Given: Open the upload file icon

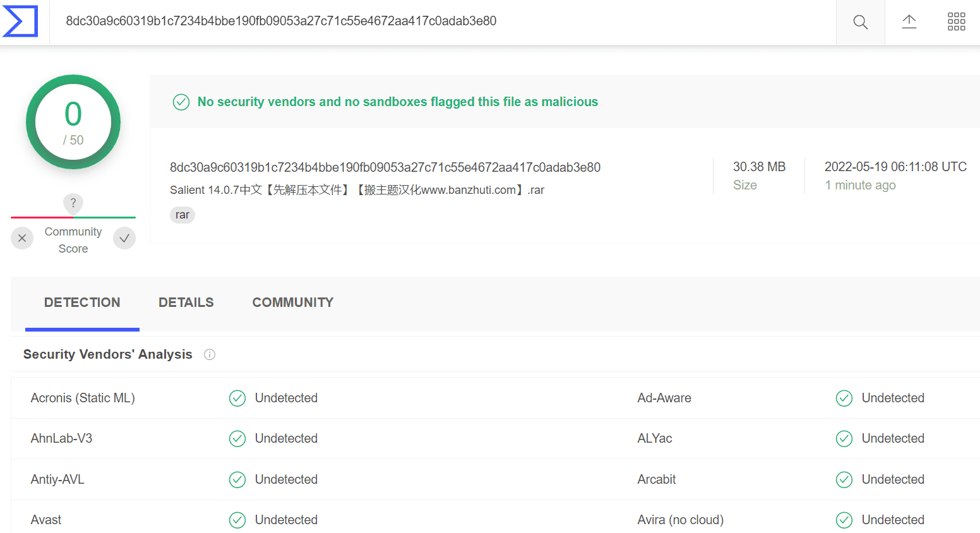Looking at the screenshot, I should 909,22.
